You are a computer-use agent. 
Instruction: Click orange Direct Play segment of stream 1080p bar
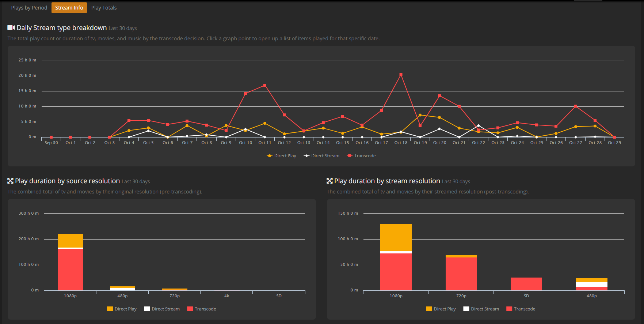coord(396,237)
